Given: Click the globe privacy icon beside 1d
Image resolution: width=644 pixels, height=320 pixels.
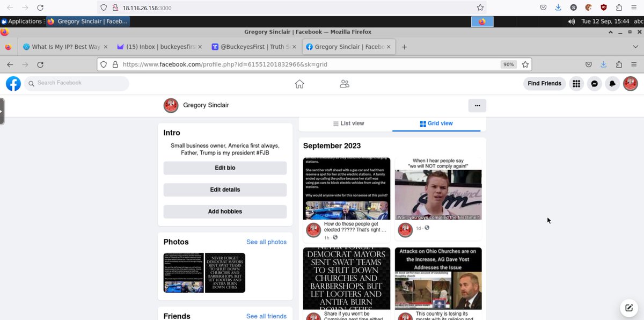Looking at the screenshot, I should coord(427,228).
